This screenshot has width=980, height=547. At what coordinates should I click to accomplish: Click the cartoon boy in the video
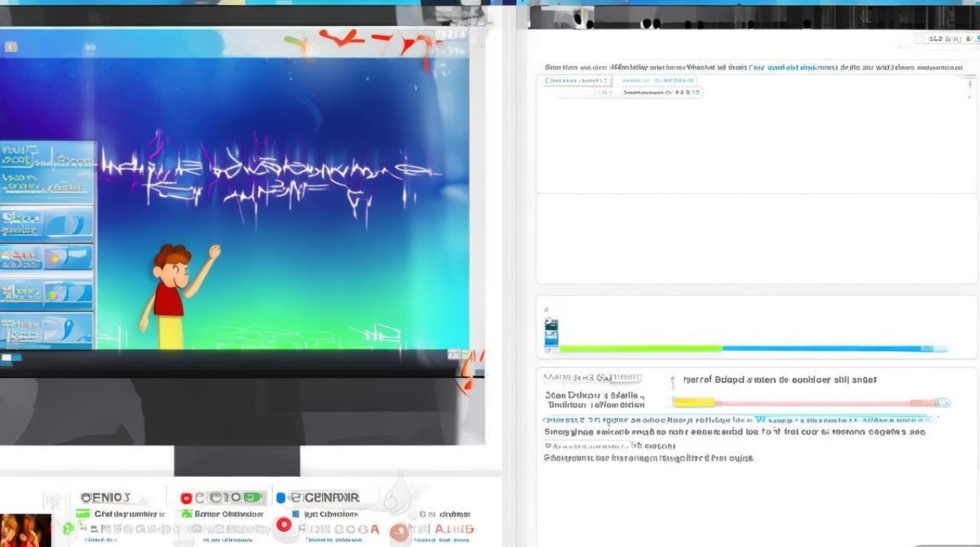[178, 297]
